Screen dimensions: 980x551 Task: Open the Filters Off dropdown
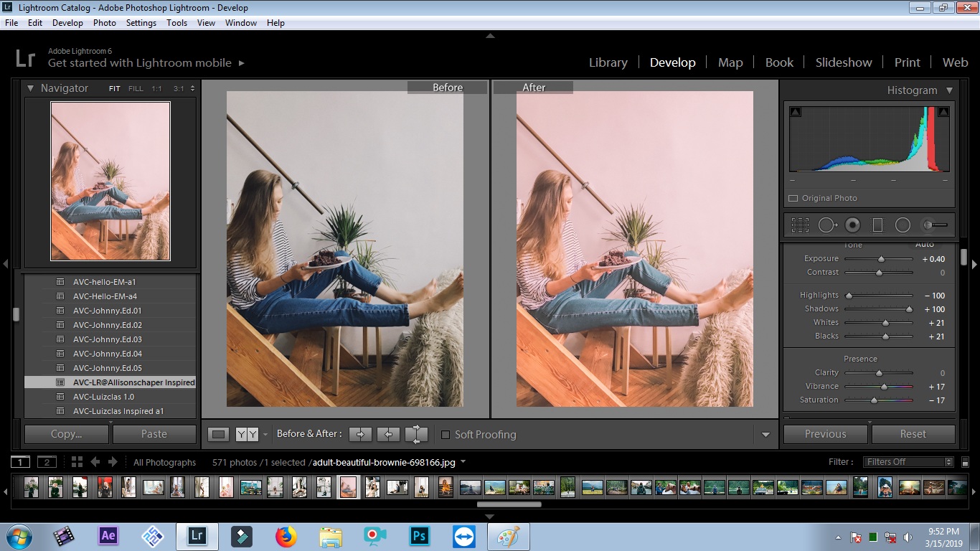click(910, 462)
